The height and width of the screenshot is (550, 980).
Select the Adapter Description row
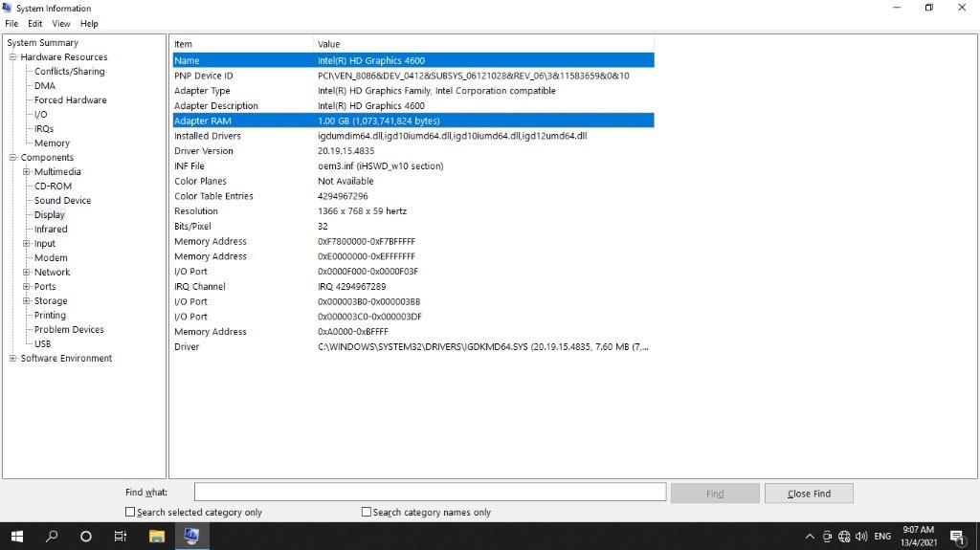click(x=413, y=105)
